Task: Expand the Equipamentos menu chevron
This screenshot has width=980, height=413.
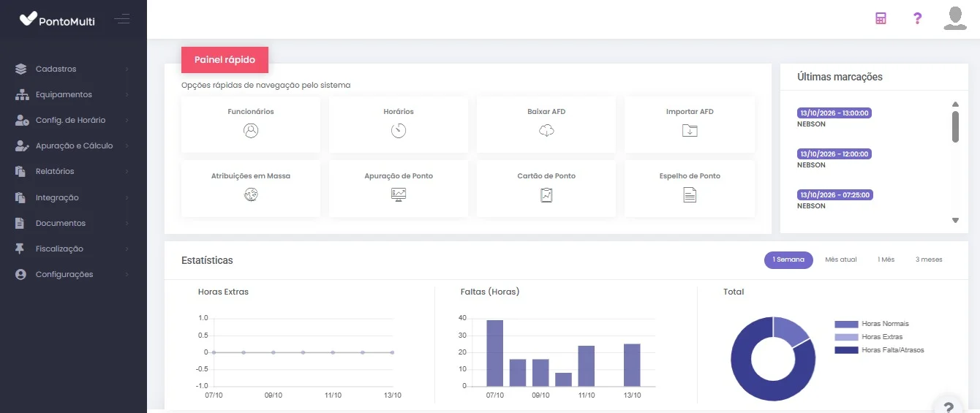Action: [127, 94]
